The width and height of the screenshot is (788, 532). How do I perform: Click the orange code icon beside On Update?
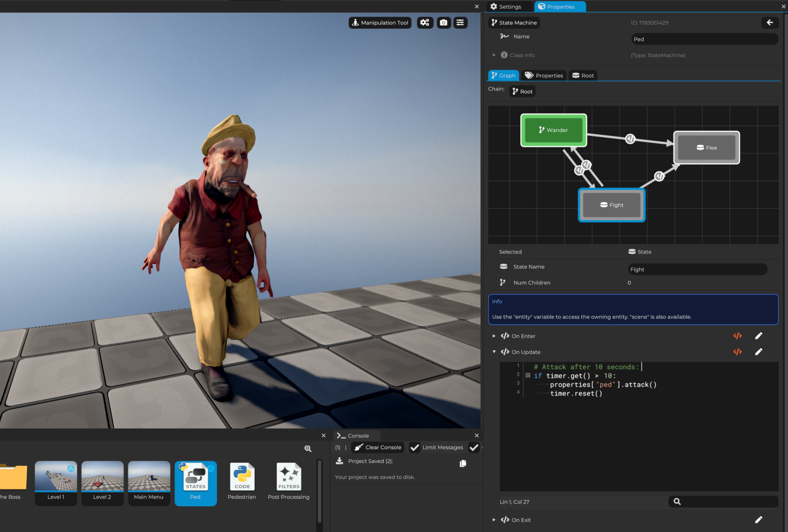coord(737,351)
